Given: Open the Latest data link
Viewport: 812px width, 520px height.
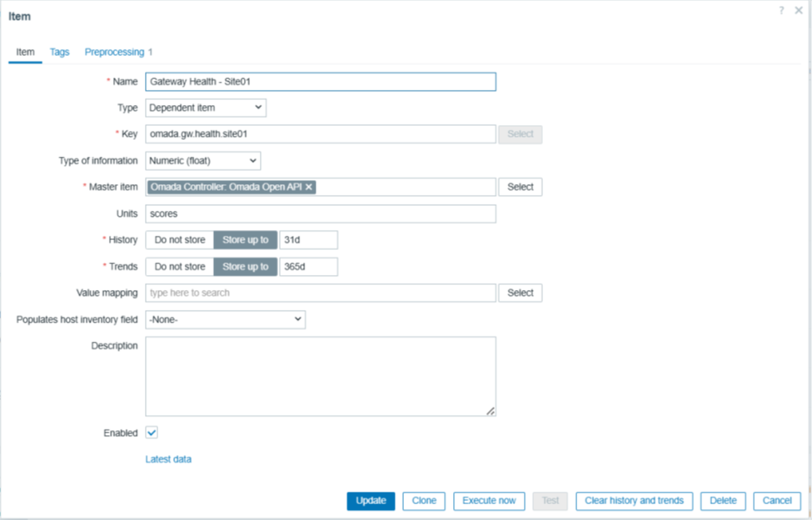Looking at the screenshot, I should (x=168, y=459).
